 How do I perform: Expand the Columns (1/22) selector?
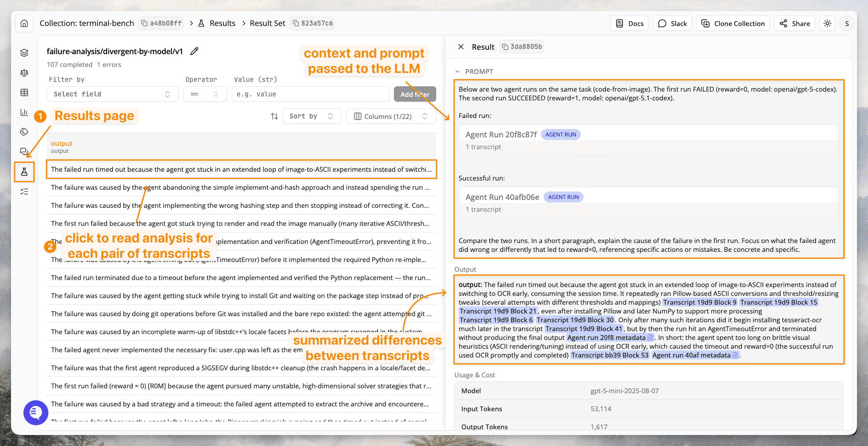pos(391,116)
